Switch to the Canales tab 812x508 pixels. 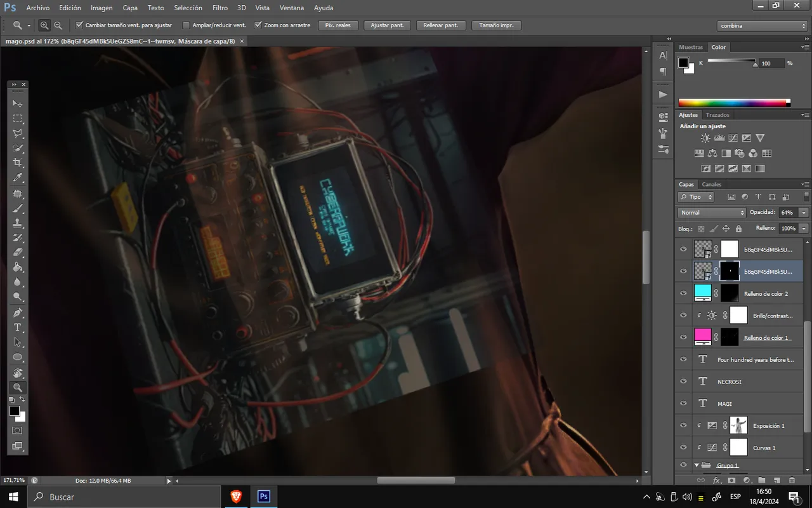(712, 185)
